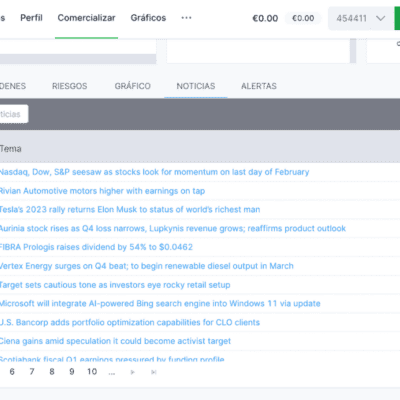Open Tesla's 2023 rally Elon Musk article
The image size is (400, 400).
pos(130,210)
